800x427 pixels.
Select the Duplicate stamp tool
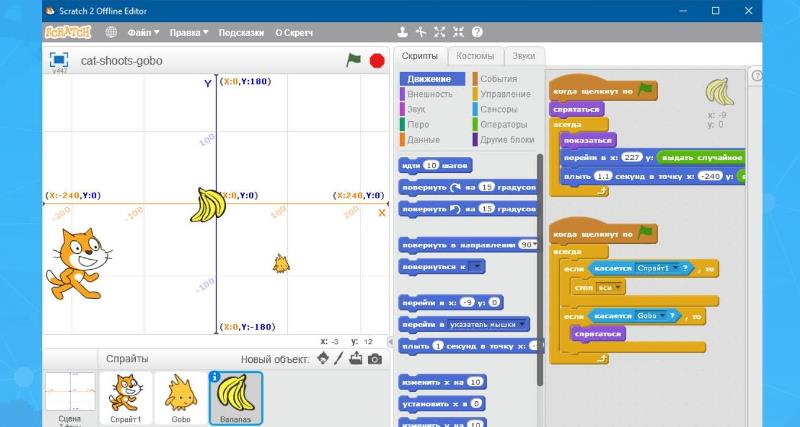click(x=403, y=32)
